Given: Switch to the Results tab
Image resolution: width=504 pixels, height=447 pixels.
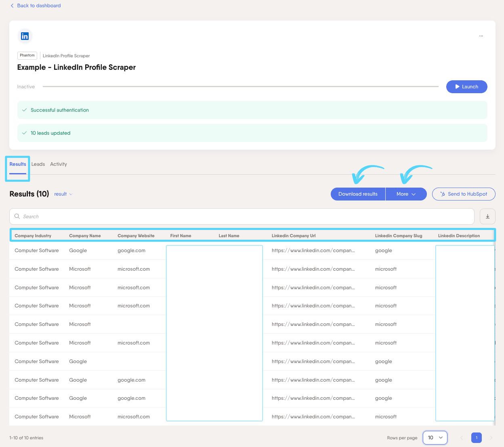Looking at the screenshot, I should pos(18,164).
